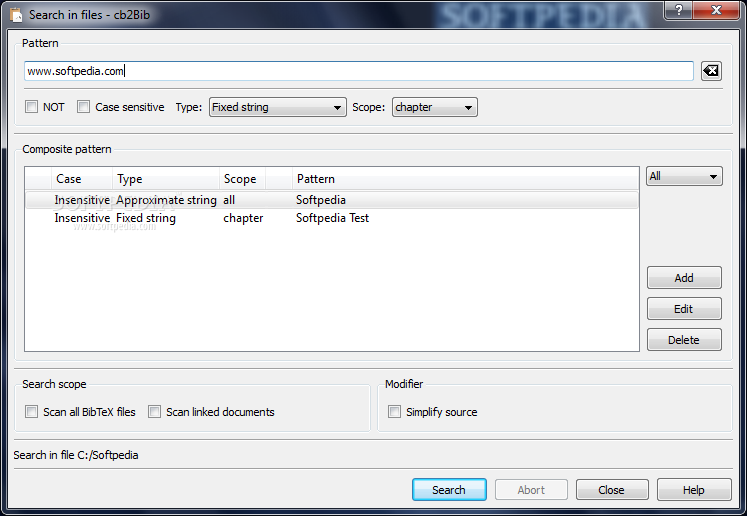Check Scan all BibTeX files
Viewport: 747px width, 516px height.
(x=31, y=412)
